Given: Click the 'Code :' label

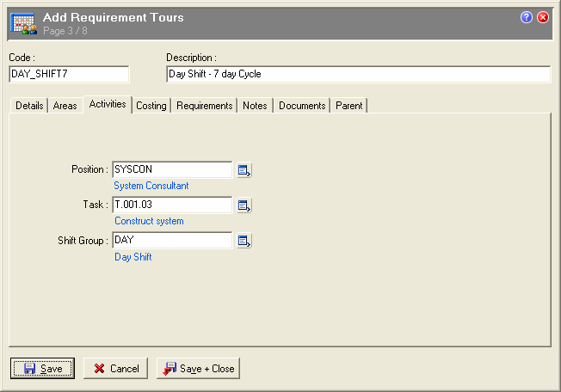Looking at the screenshot, I should click(x=22, y=58).
